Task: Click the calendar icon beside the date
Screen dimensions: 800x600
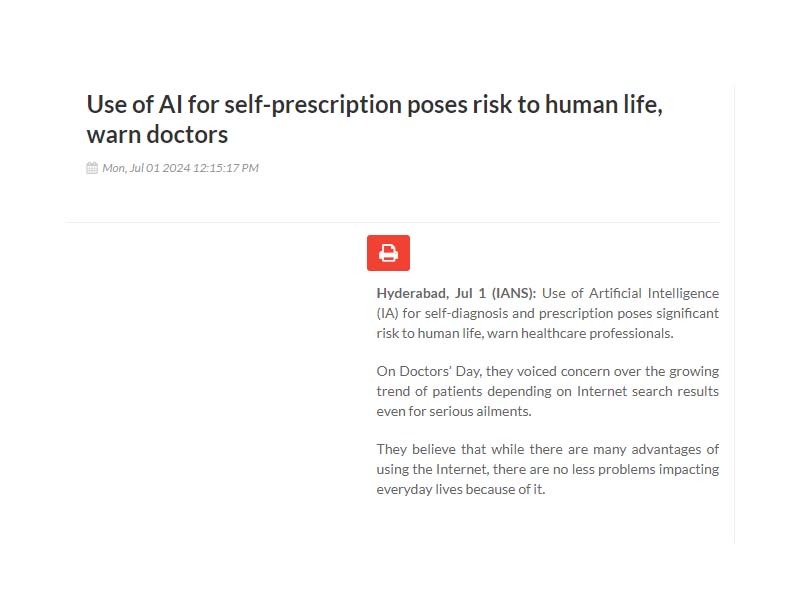Action: click(92, 168)
